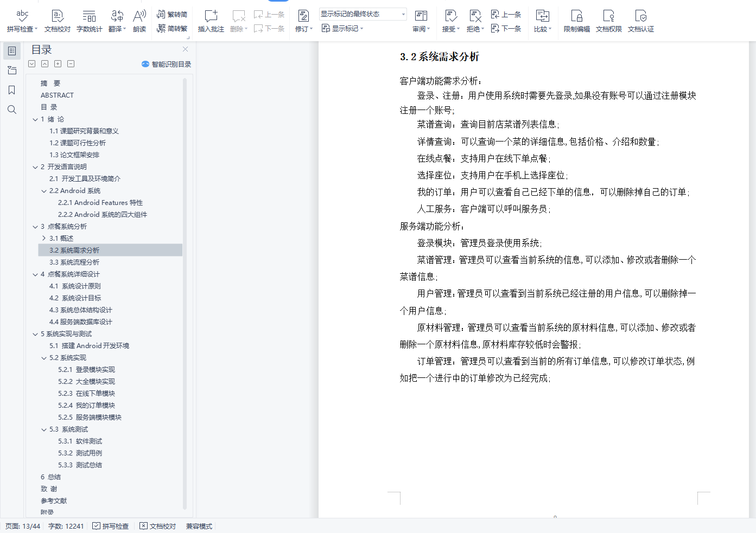
Task: Go to 2.2.1 Android Features 特性
Action: click(100, 203)
